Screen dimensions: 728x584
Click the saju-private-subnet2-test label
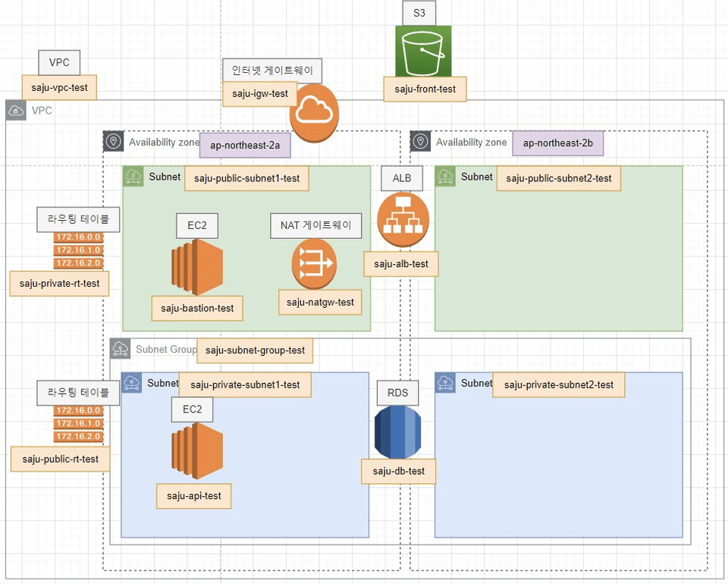(x=559, y=385)
